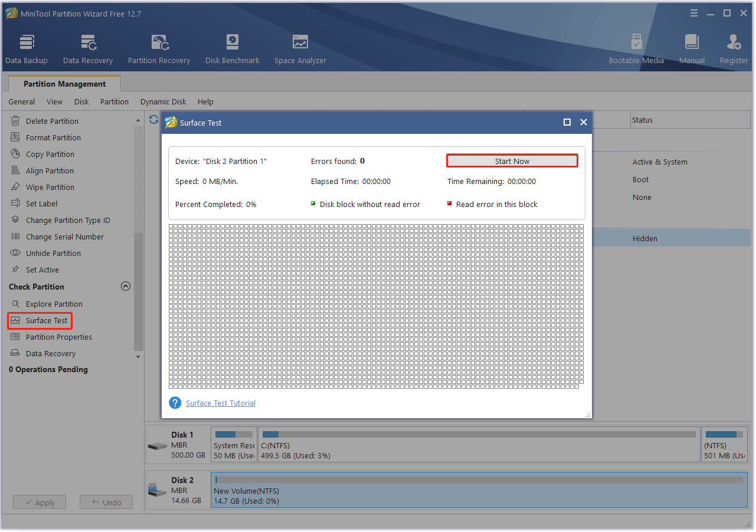
Task: Open the Surface Test Tutorial link
Action: tap(221, 403)
